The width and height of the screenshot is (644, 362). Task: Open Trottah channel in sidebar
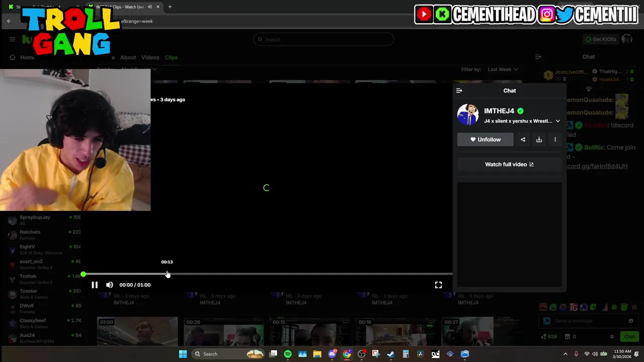pos(44,279)
